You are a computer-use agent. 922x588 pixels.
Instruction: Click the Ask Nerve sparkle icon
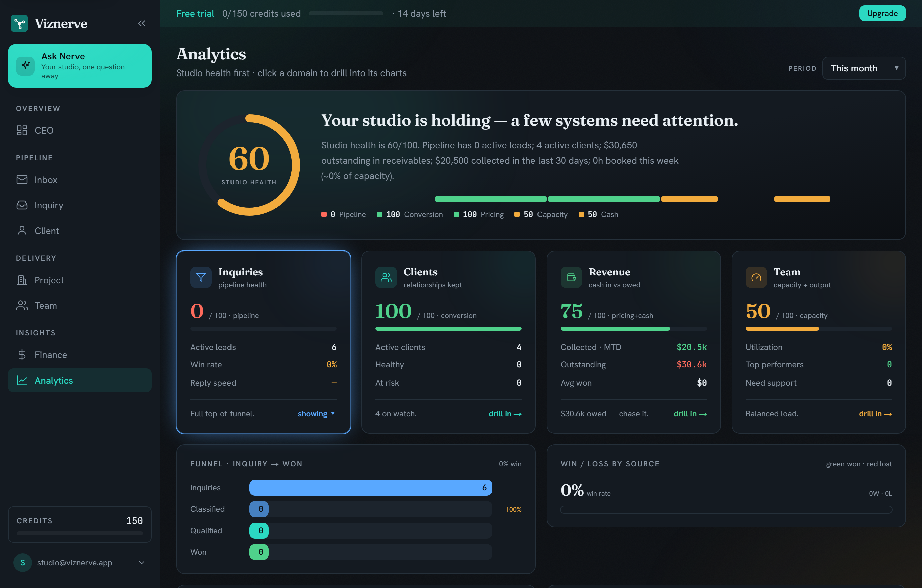click(26, 65)
